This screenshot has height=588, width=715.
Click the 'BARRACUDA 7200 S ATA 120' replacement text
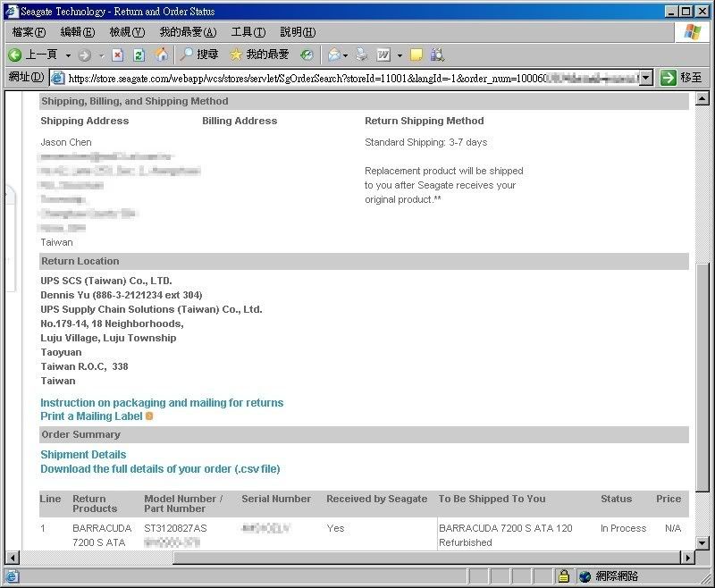pyautogui.click(x=505, y=528)
